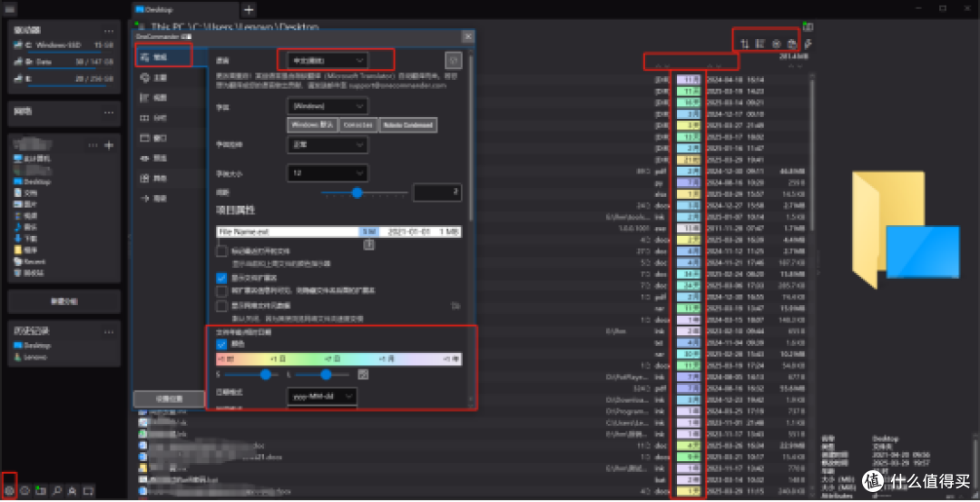Viewport: 980px width, 502px height.
Task: Click the settings location button at dialog bottom-left
Action: (x=169, y=399)
